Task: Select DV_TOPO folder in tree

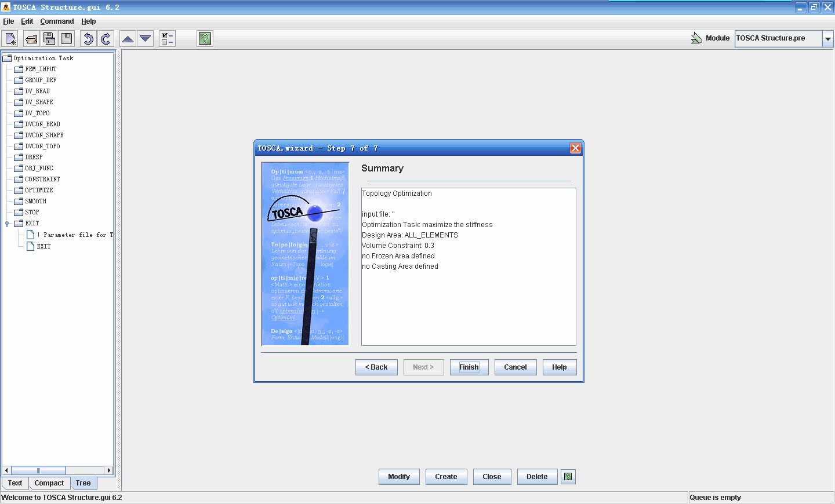Action: (32, 113)
